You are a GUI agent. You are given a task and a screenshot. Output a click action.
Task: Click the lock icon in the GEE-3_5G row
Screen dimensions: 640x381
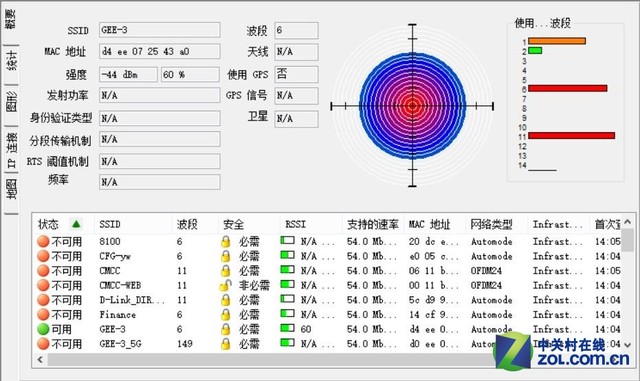pos(225,344)
